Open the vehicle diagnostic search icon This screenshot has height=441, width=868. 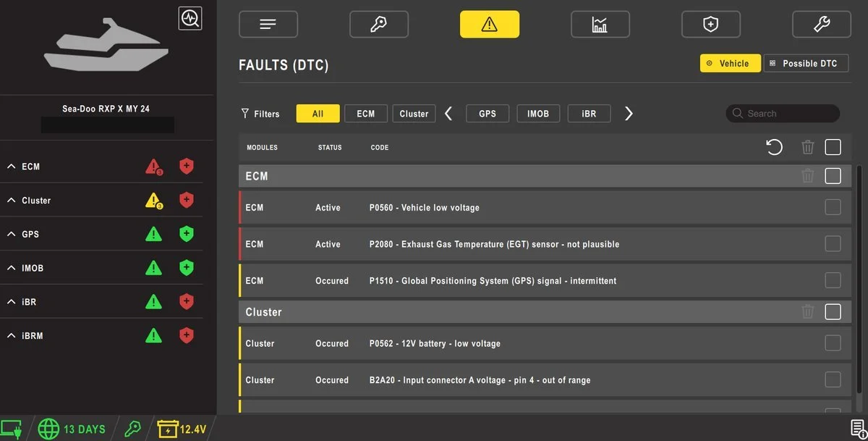190,18
